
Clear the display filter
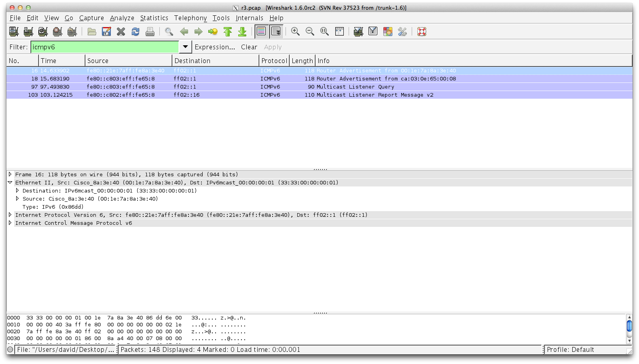(x=249, y=47)
